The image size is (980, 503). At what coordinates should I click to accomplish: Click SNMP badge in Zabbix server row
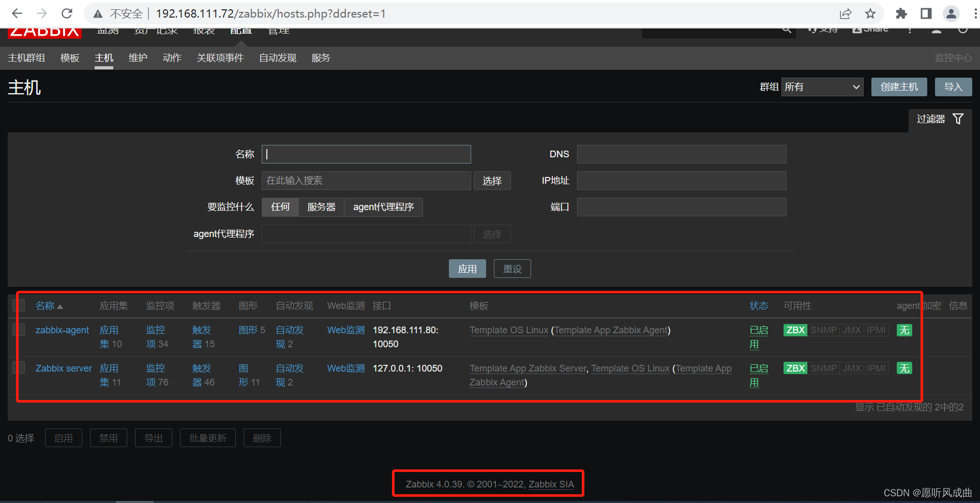click(823, 368)
